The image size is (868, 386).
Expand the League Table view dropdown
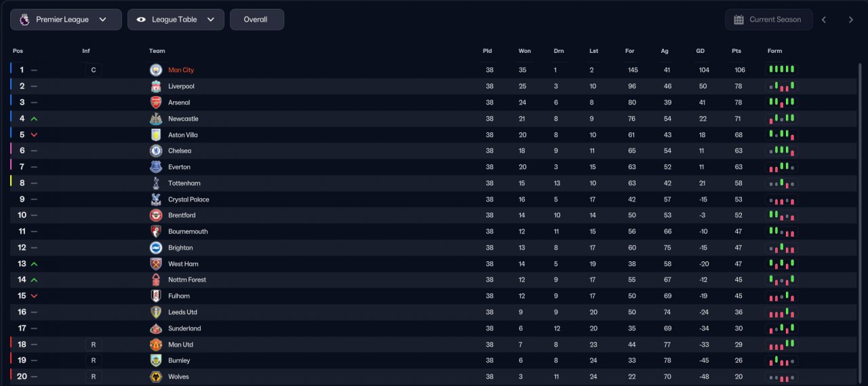(176, 20)
